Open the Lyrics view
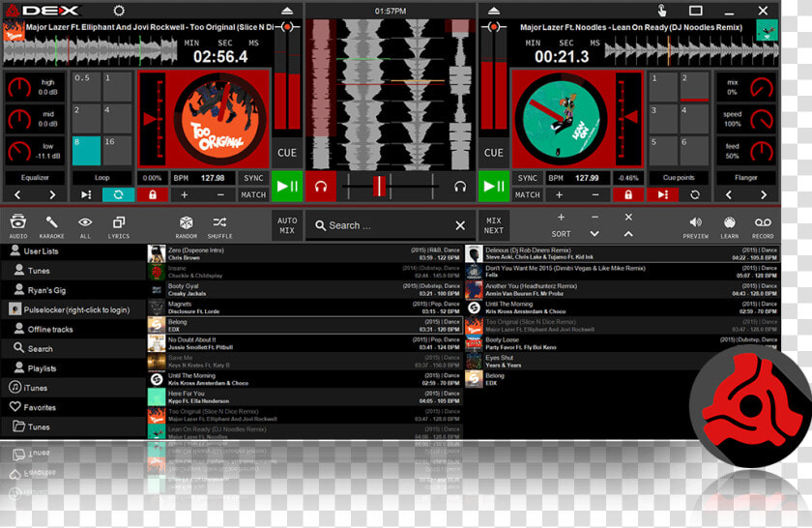The height and width of the screenshot is (528, 812). click(x=119, y=226)
